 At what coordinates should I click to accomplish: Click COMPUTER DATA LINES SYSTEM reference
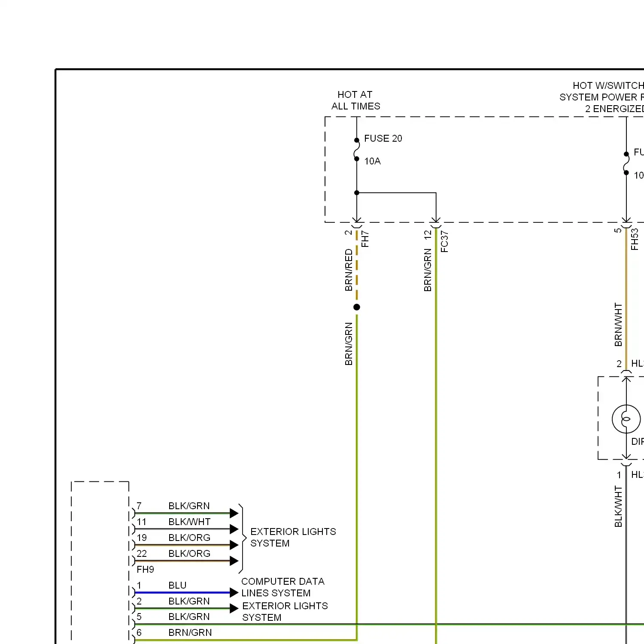click(x=283, y=587)
